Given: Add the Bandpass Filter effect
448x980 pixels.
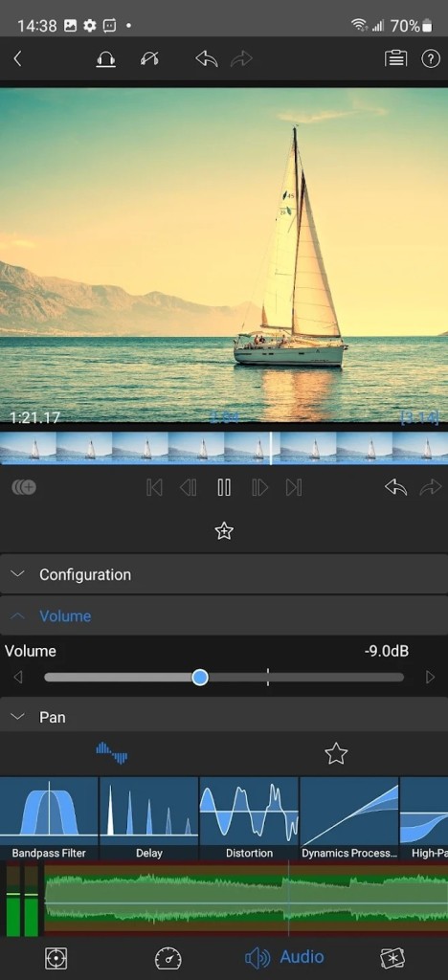Looking at the screenshot, I should click(49, 818).
